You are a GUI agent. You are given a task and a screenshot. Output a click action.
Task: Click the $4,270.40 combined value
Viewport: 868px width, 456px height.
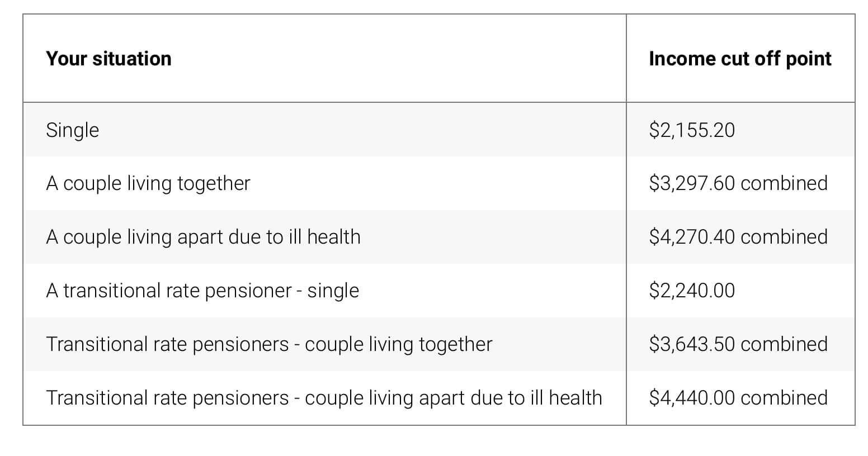(x=738, y=237)
